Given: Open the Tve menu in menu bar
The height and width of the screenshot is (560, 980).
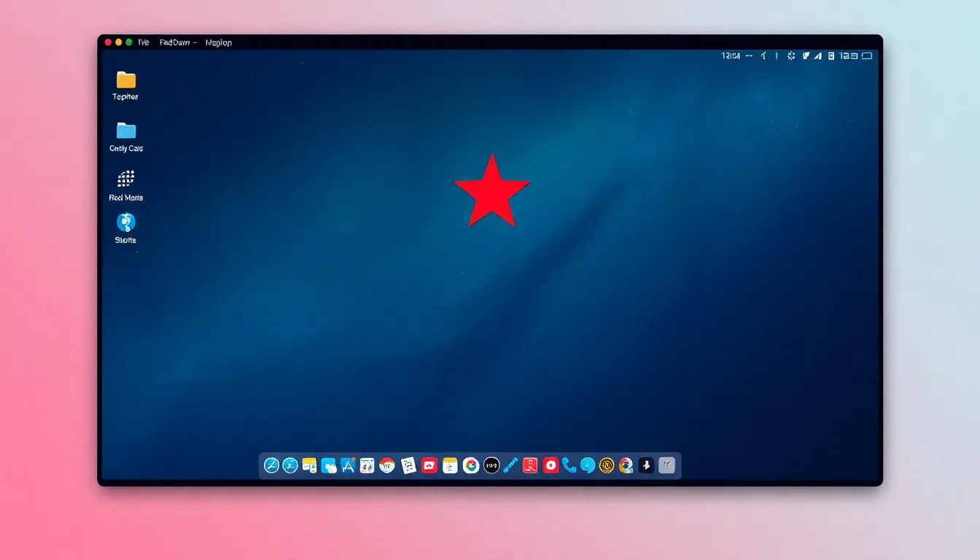Looking at the screenshot, I should pos(143,43).
